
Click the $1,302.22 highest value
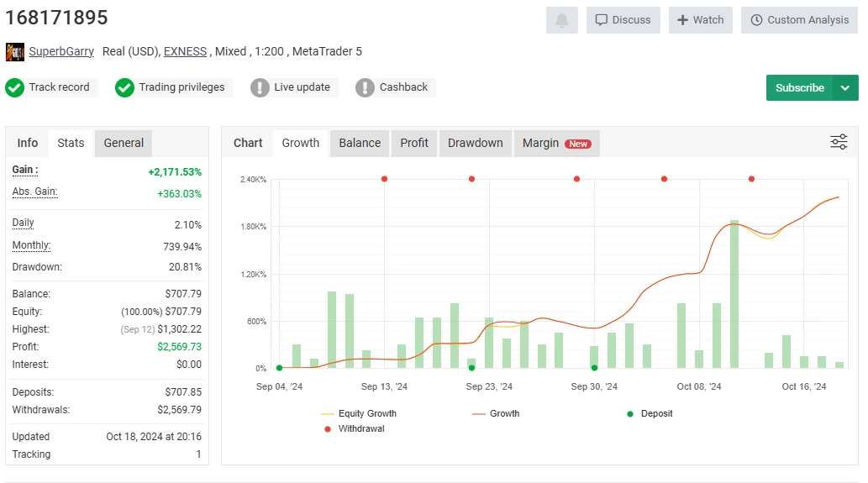click(179, 329)
